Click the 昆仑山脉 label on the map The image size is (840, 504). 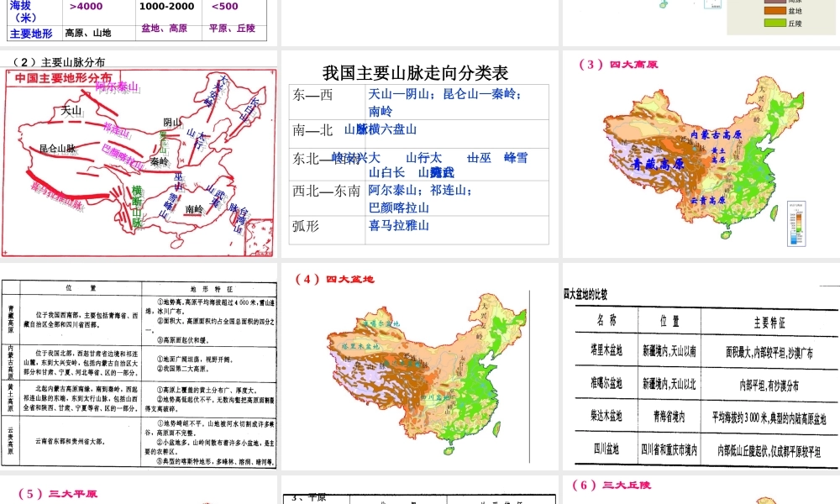pyautogui.click(x=57, y=149)
